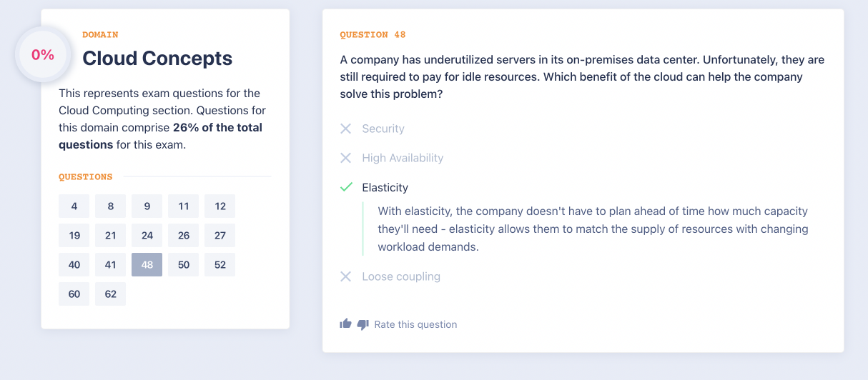Screen dimensions: 868x380
Task: Open question 4 from the list
Action: (x=74, y=206)
